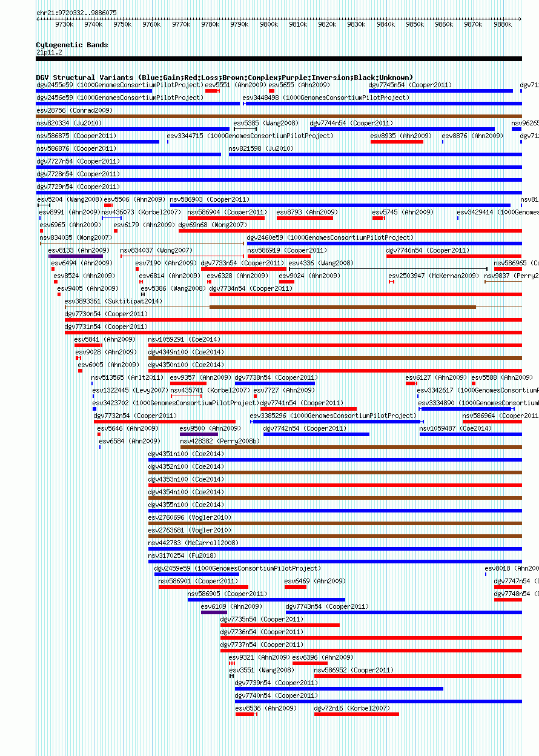The width and height of the screenshot is (539, 756).
Task: Open the esv3551 (Wang2008) label
Action: (262, 670)
